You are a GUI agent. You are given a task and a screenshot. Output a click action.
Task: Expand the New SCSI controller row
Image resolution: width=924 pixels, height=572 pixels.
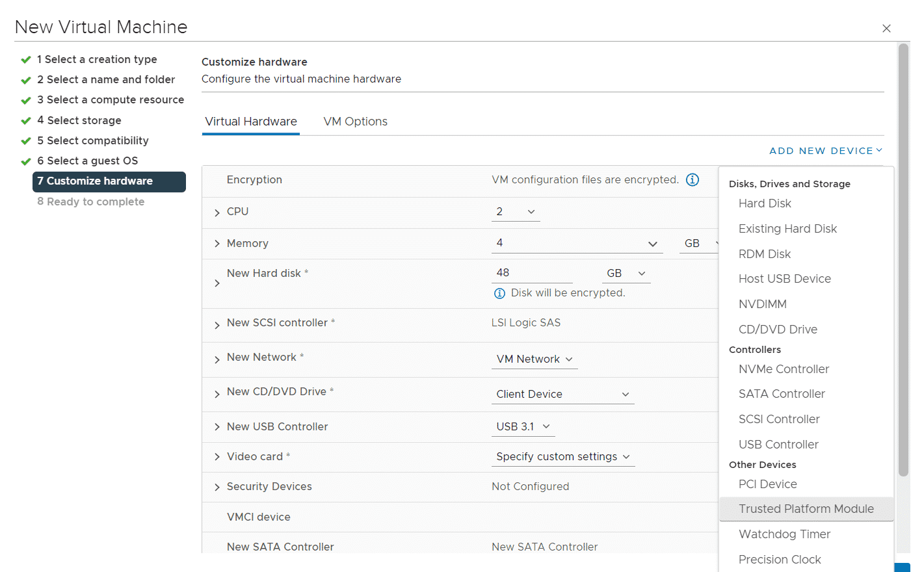click(x=217, y=325)
